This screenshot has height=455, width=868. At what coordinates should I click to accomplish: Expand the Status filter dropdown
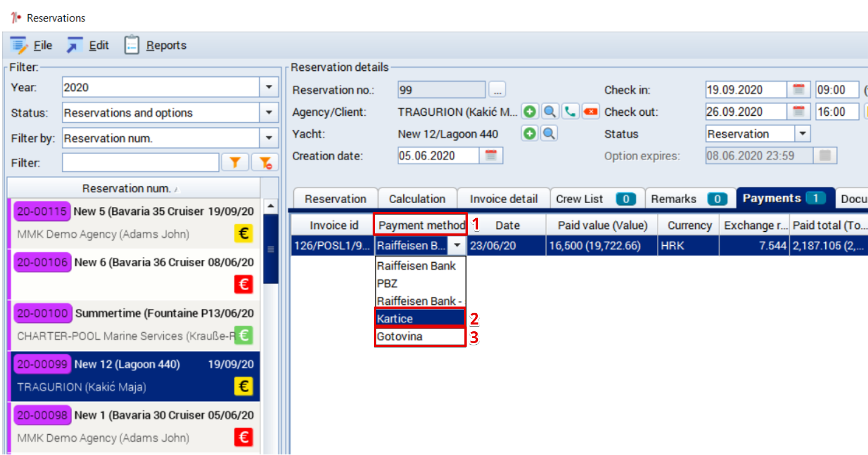269,112
